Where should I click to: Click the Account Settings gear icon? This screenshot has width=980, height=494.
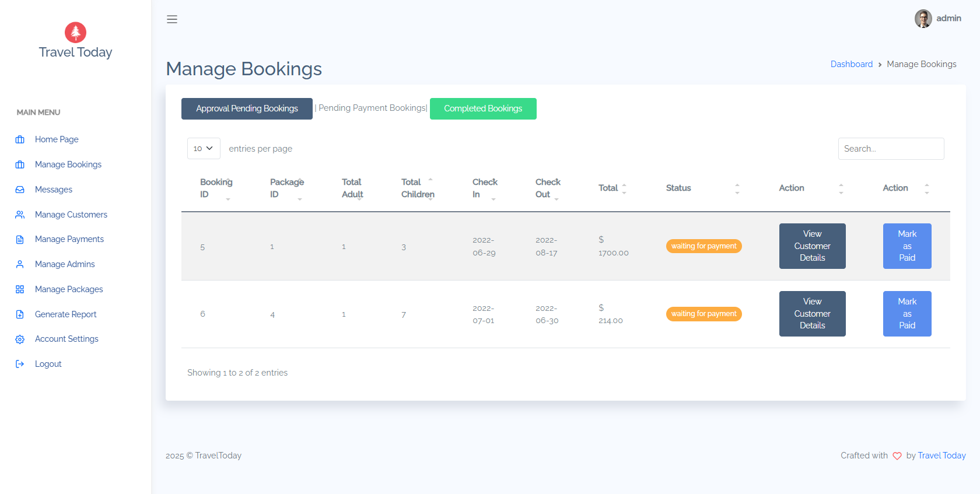pos(20,339)
